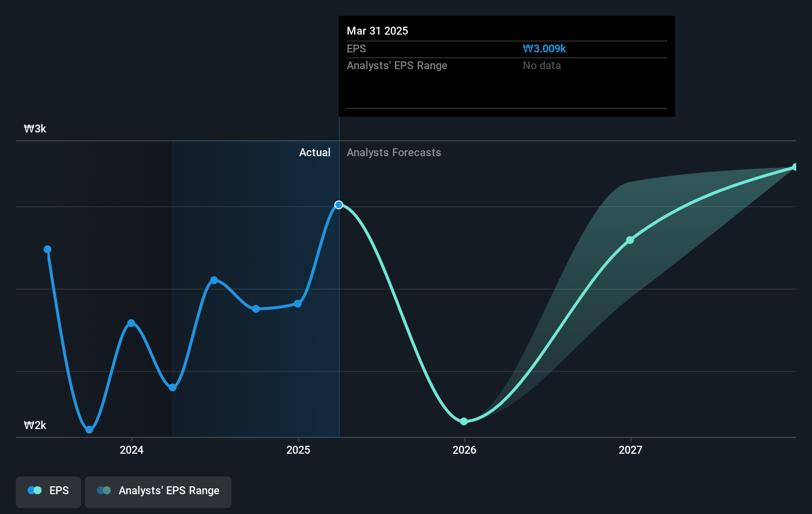
Task: Click the EPS peak data point in mid-2024
Action: (214, 280)
